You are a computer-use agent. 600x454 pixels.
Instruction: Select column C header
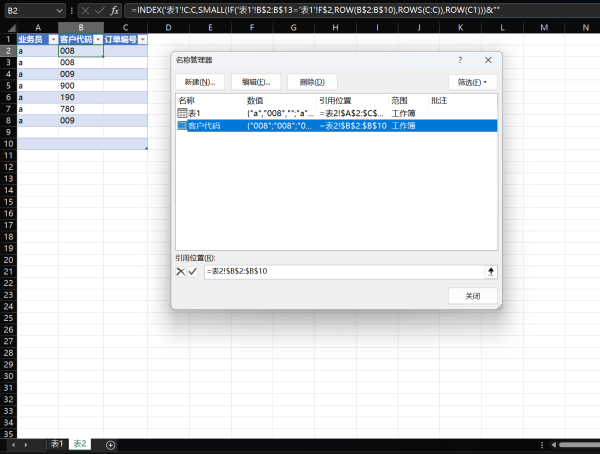[126, 28]
